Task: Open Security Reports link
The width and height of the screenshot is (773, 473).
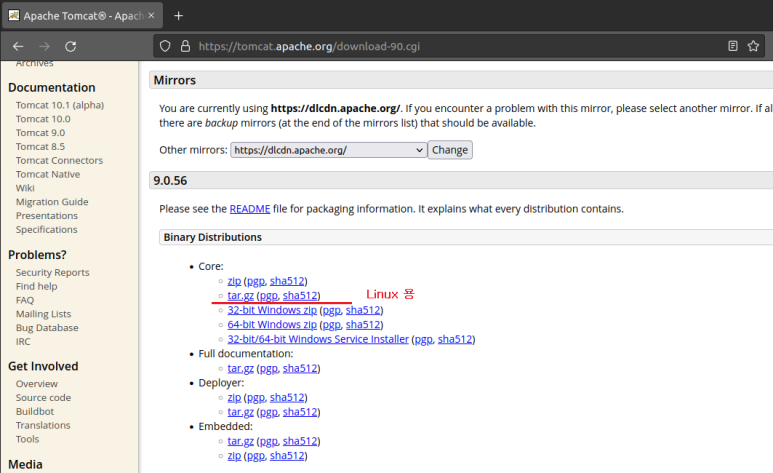Action: tap(52, 272)
